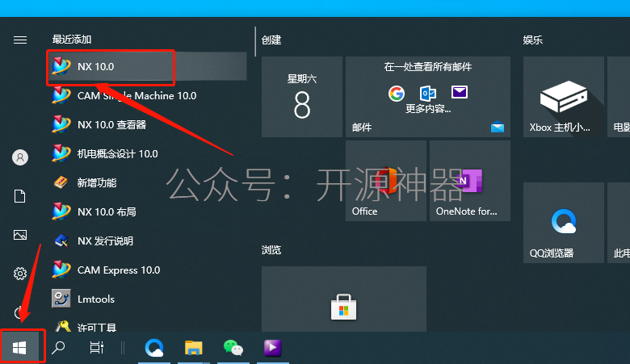Click purple envelope icon in mail tile
The height and width of the screenshot is (364, 630).
click(x=460, y=92)
